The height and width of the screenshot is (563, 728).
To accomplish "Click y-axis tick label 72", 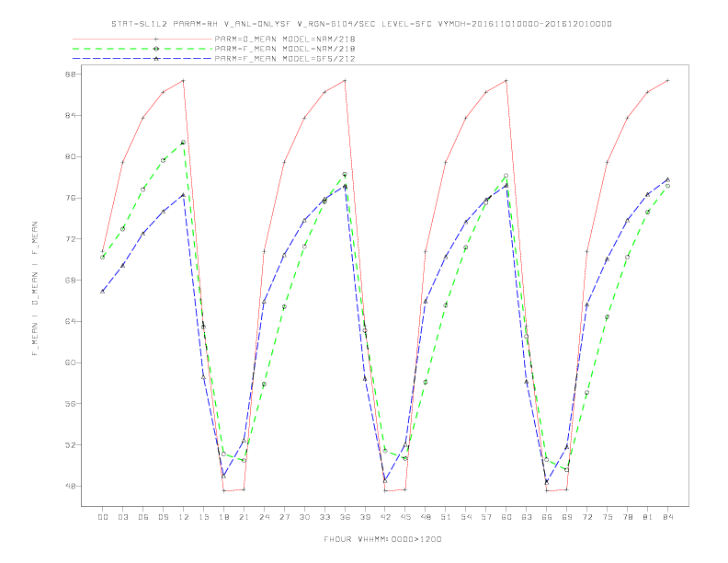I will 72,239.
